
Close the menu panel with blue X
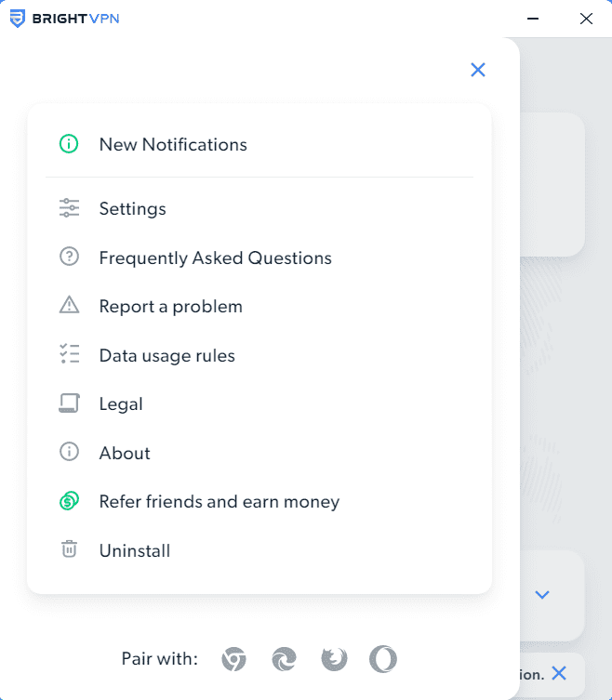[478, 70]
